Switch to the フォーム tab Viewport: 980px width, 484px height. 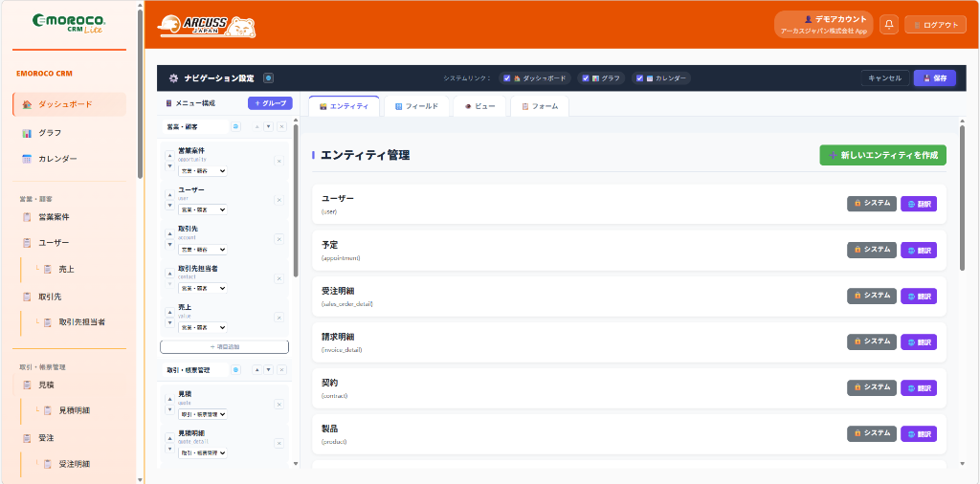540,106
